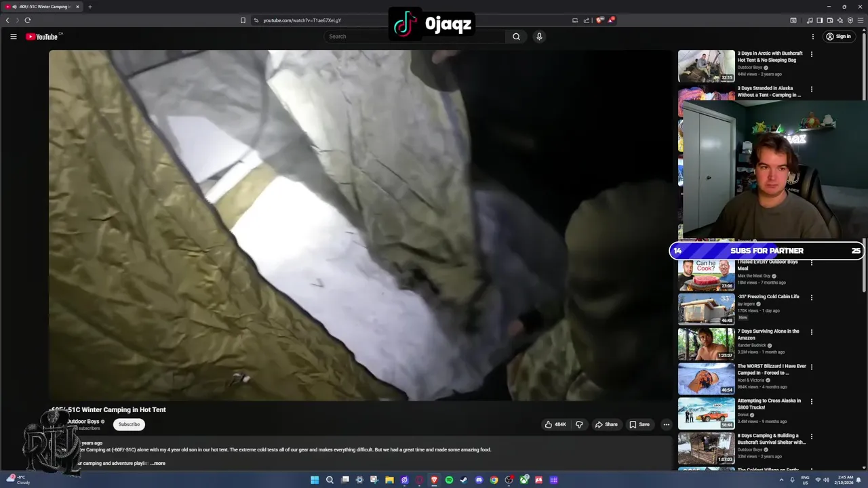Open the Brave Wallet icon
Viewport: 868px width, 488px height.
[830, 20]
